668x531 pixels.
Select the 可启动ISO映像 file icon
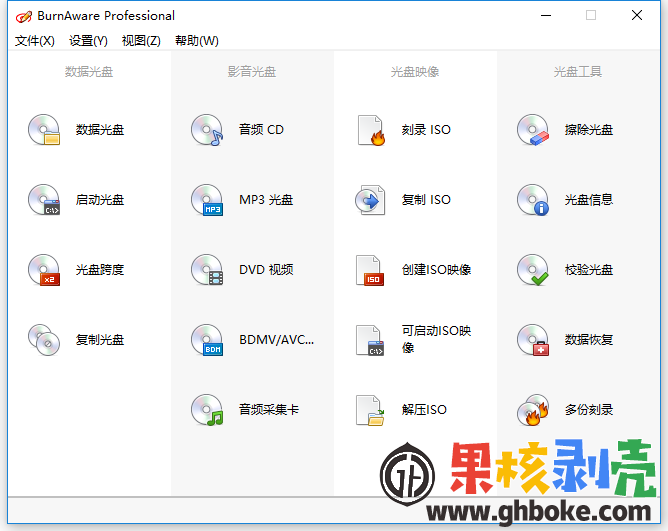(x=370, y=340)
